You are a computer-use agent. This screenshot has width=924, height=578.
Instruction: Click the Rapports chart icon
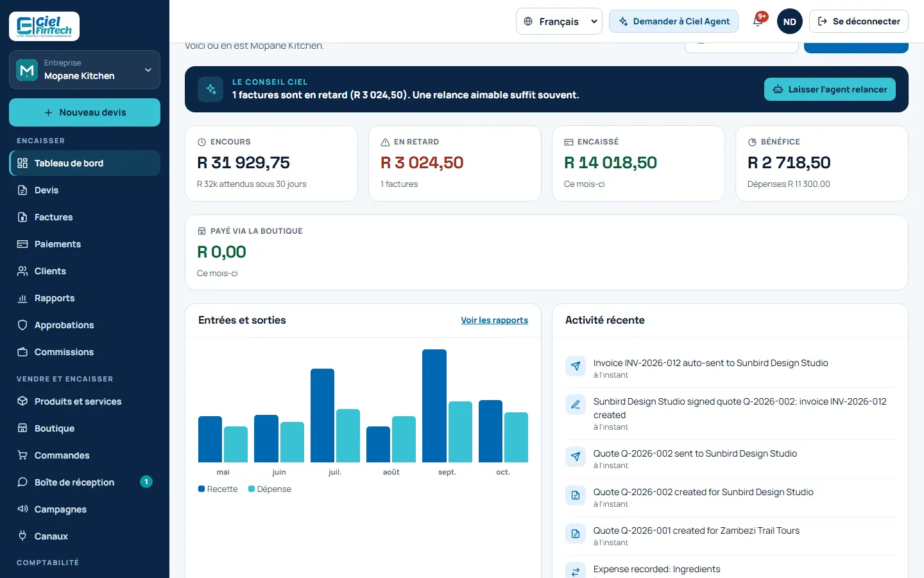tap(22, 298)
